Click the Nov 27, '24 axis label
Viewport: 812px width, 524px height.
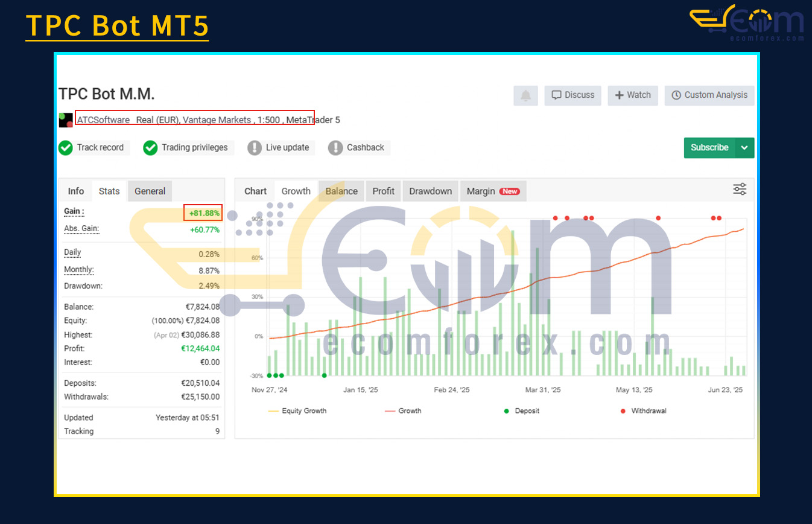coord(270,390)
